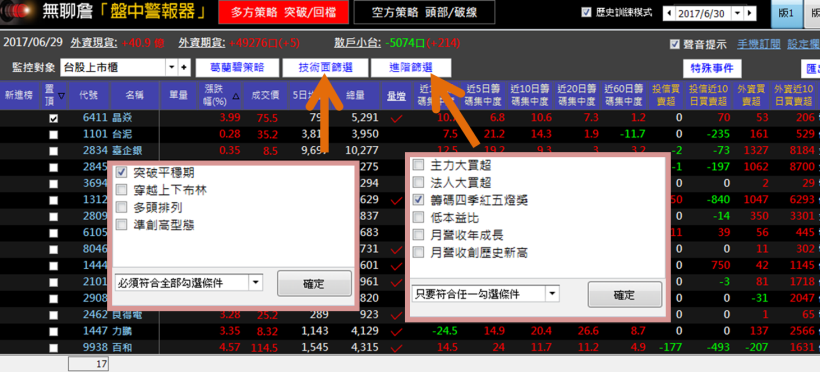Viewport: 820px width, 372px height.
Task: Click the 名稱 column header
Action: [135, 95]
